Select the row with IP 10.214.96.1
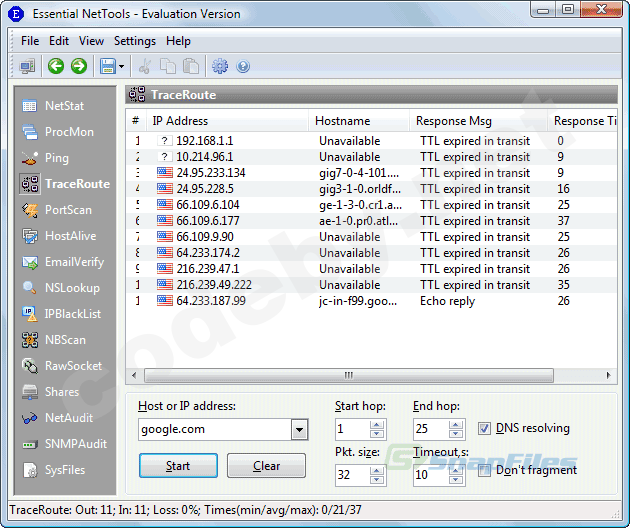 (372, 157)
